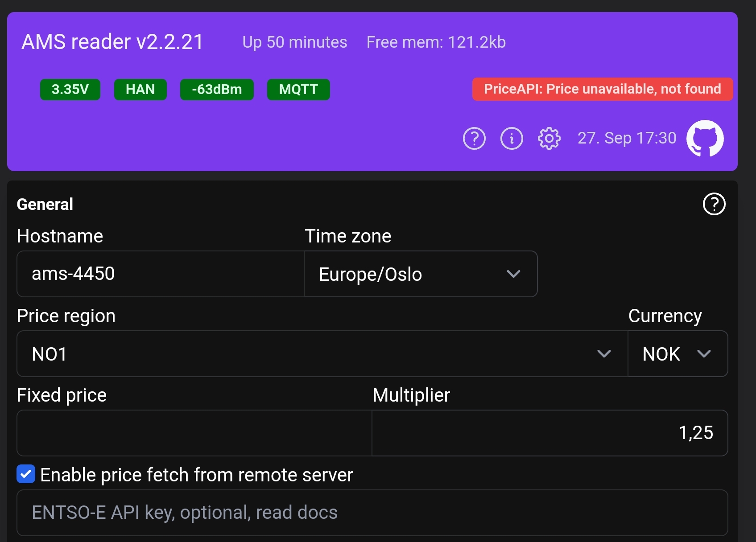Viewport: 756px width, 542px height.
Task: Click the -63dBm signal strength badge
Action: [217, 89]
